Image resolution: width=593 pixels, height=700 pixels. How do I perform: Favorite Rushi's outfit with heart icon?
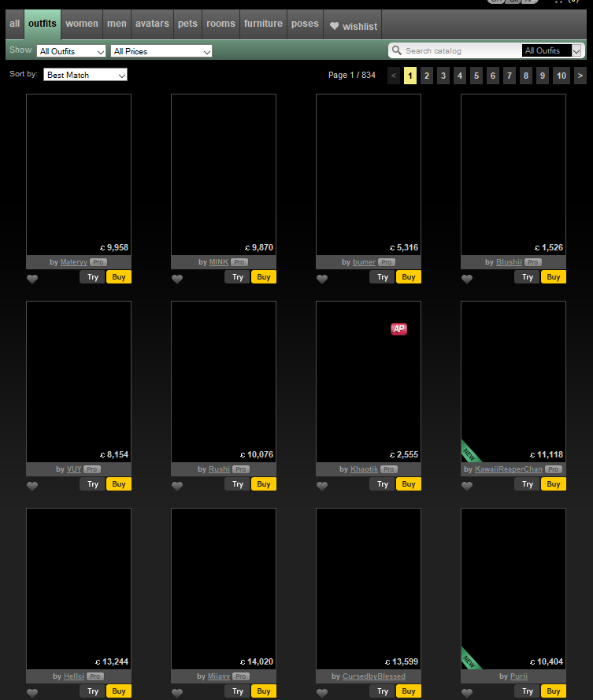pyautogui.click(x=177, y=486)
